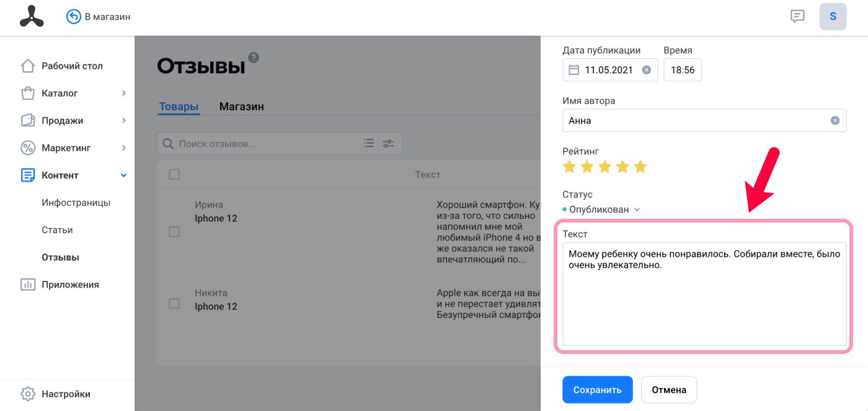Click the Сохранить button
This screenshot has width=868, height=411.
(x=598, y=390)
